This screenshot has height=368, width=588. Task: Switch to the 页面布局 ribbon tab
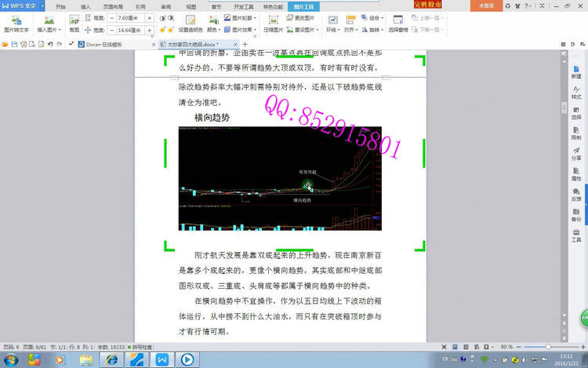click(x=113, y=5)
